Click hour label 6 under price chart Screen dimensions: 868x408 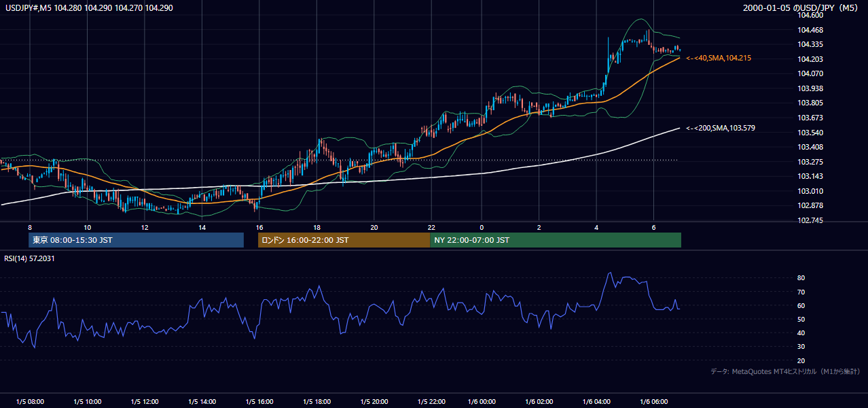click(653, 227)
